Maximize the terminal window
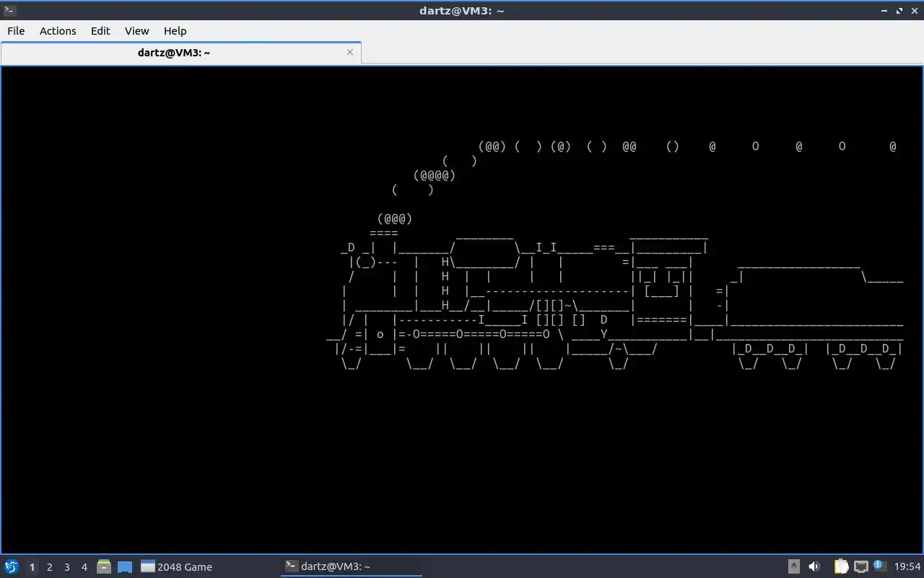Viewport: 924px width, 578px height. tap(899, 11)
